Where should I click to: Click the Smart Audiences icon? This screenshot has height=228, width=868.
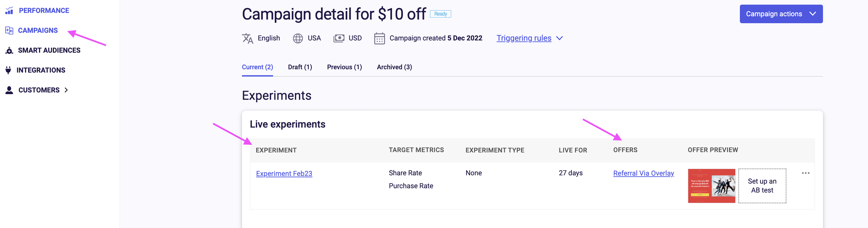click(9, 50)
